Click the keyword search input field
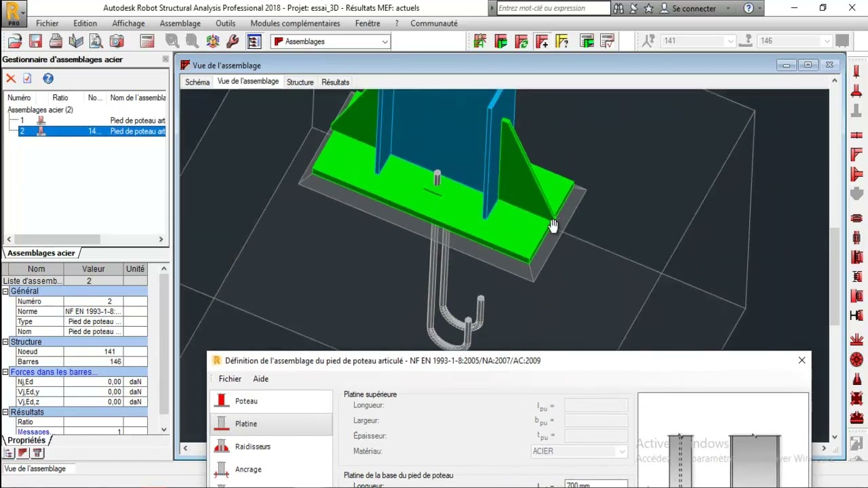The width and height of the screenshot is (868, 488). tap(553, 8)
